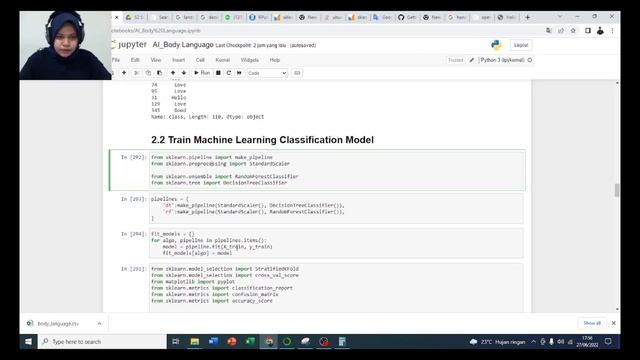Open the cell type Code dropdown
640x360 pixels.
(x=267, y=73)
